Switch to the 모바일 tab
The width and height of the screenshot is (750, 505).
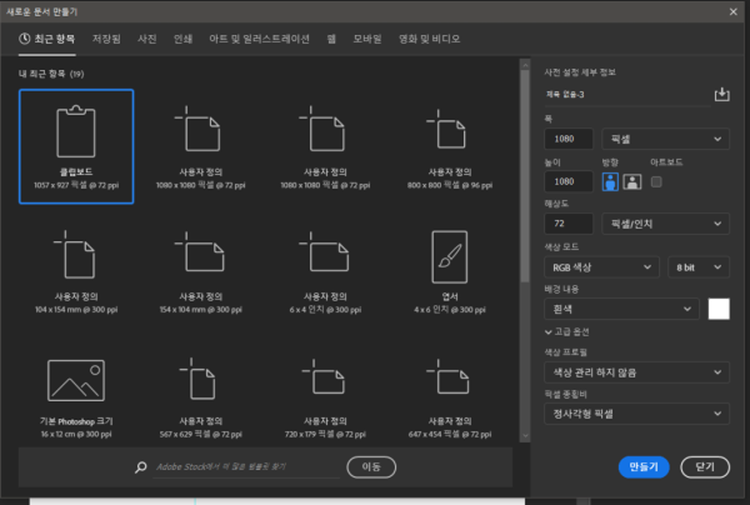[x=367, y=39]
